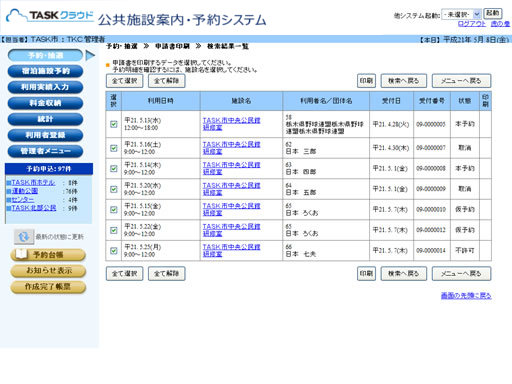Open the 予約台帳 book button
Image resolution: width=512 pixels, height=384 pixels.
pyautogui.click(x=48, y=255)
